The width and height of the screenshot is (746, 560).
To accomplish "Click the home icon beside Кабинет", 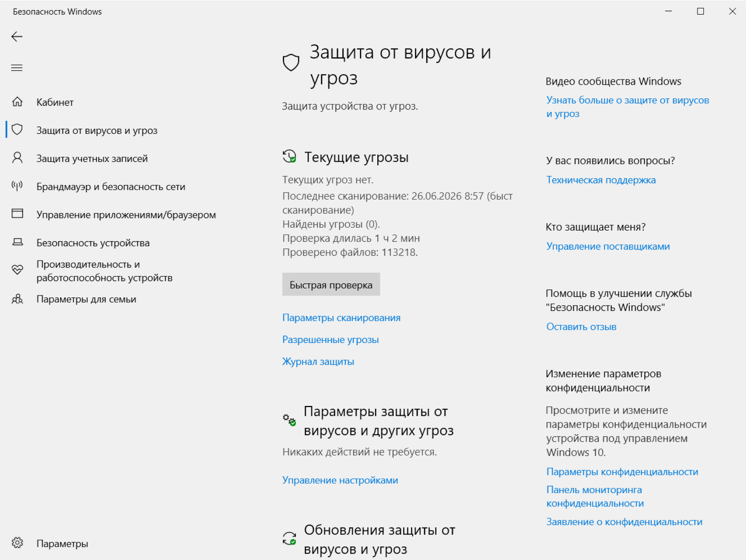I will (17, 102).
